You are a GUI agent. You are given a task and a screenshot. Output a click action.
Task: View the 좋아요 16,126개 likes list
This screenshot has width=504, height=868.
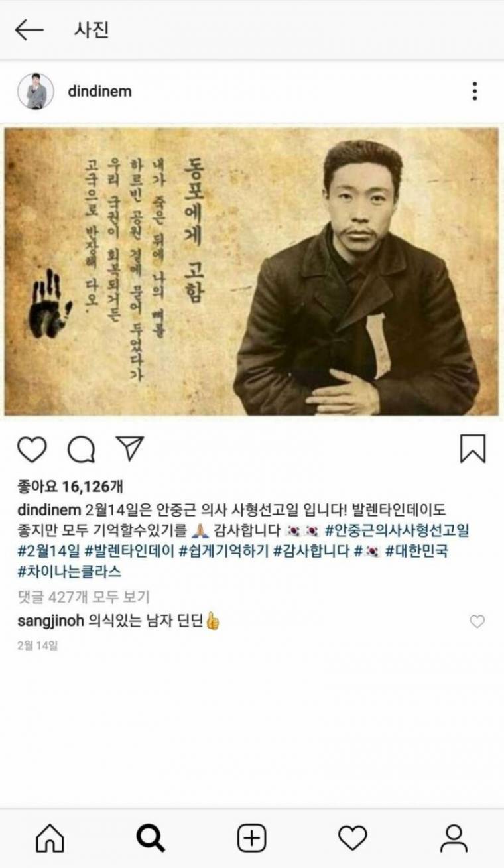(70, 487)
